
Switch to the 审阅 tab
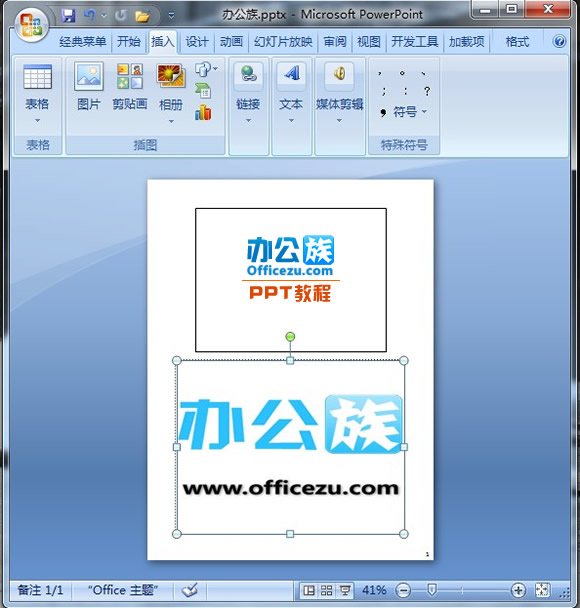(335, 41)
